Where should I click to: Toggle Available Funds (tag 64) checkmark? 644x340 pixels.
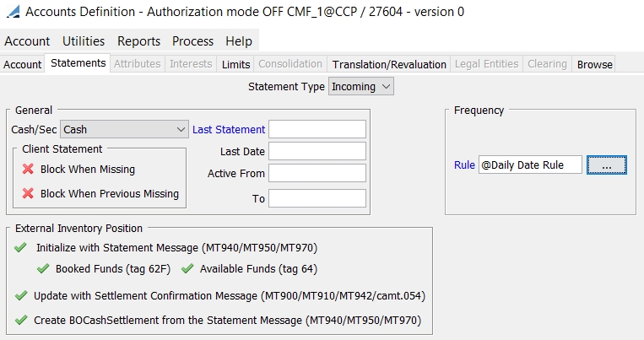click(187, 268)
